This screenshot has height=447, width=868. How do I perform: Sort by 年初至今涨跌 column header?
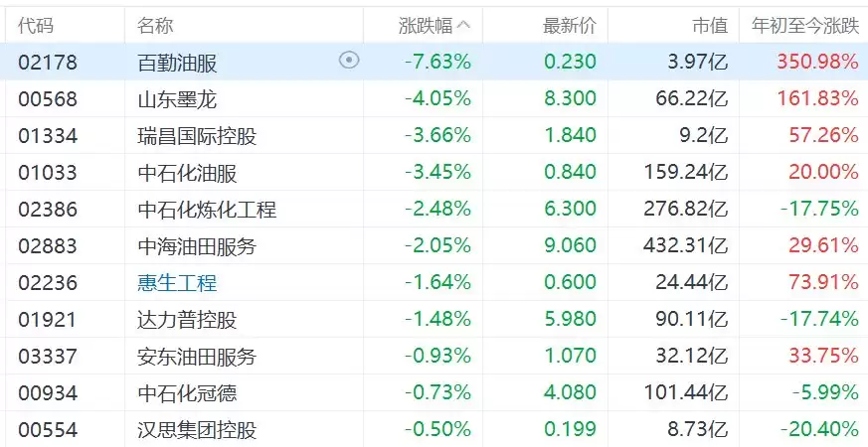point(804,24)
